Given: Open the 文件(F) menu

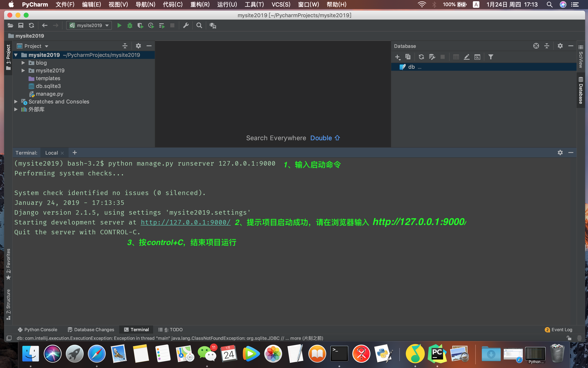Looking at the screenshot, I should click(x=65, y=4).
